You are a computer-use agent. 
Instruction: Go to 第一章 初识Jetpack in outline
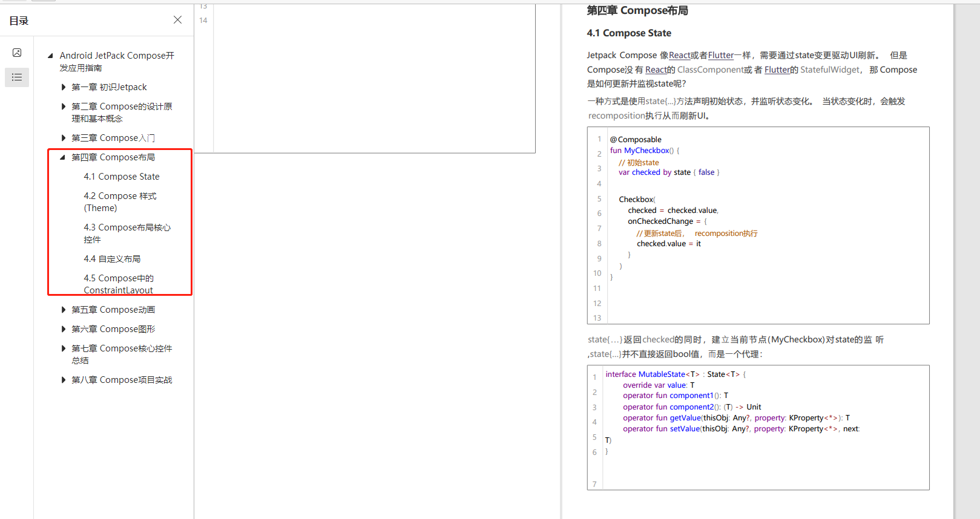tap(109, 87)
